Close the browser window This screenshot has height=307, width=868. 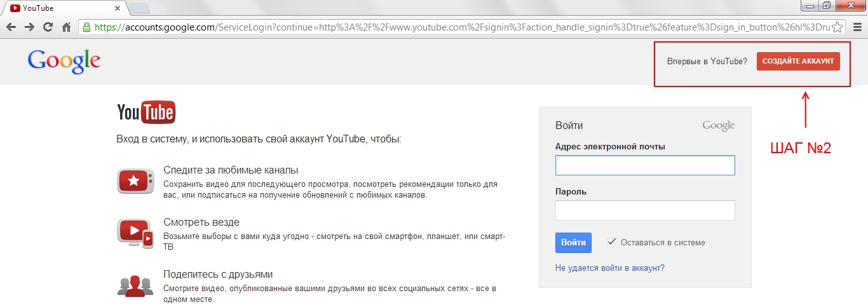tap(850, 6)
